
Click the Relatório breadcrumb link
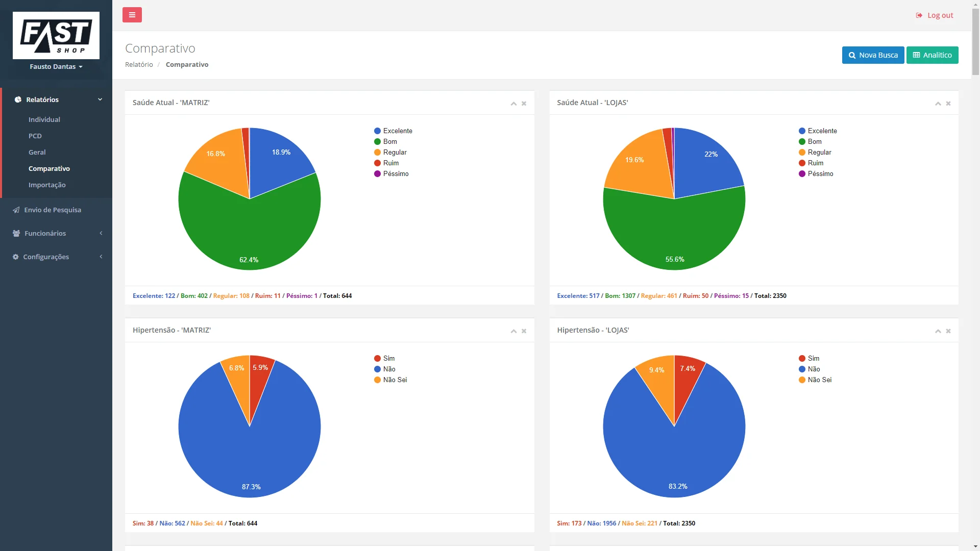(139, 64)
